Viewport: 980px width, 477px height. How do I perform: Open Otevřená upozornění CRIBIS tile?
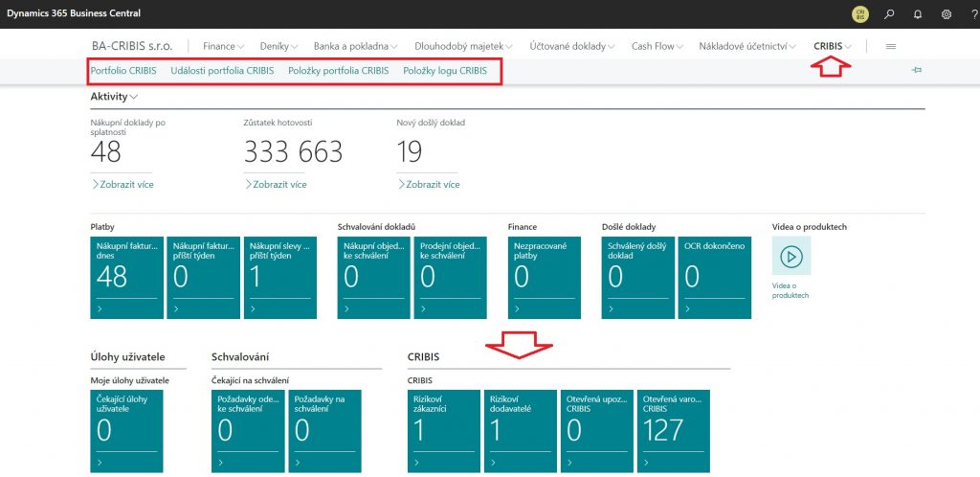pyautogui.click(x=597, y=431)
